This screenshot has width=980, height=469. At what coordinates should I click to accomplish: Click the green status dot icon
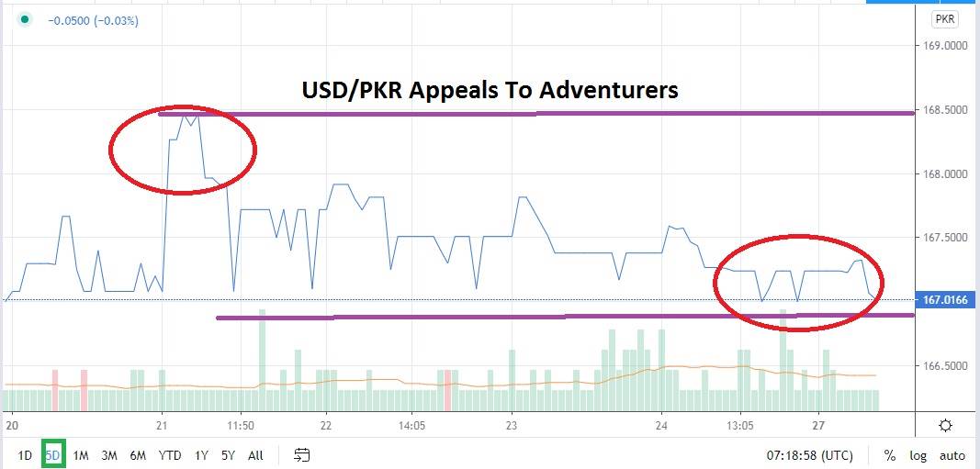pos(24,19)
